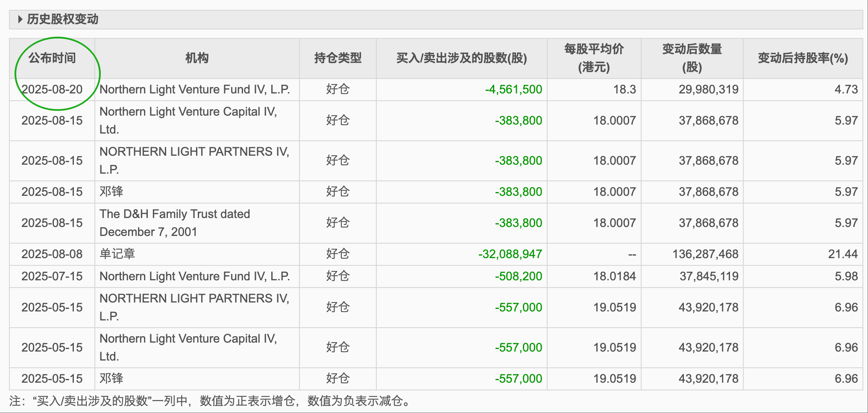Image resolution: width=868 pixels, height=413 pixels.
Task: Select the date 2025-08-08
Action: click(x=52, y=254)
